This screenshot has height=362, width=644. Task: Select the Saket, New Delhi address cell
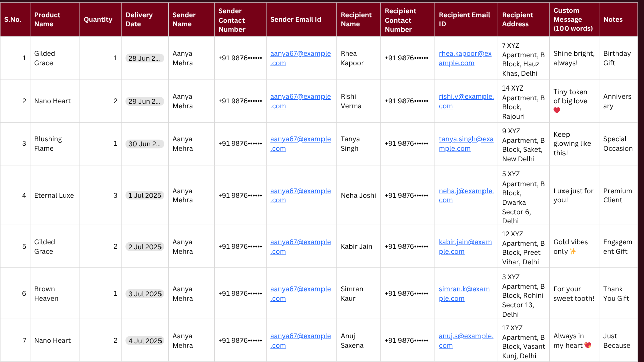coord(523,143)
